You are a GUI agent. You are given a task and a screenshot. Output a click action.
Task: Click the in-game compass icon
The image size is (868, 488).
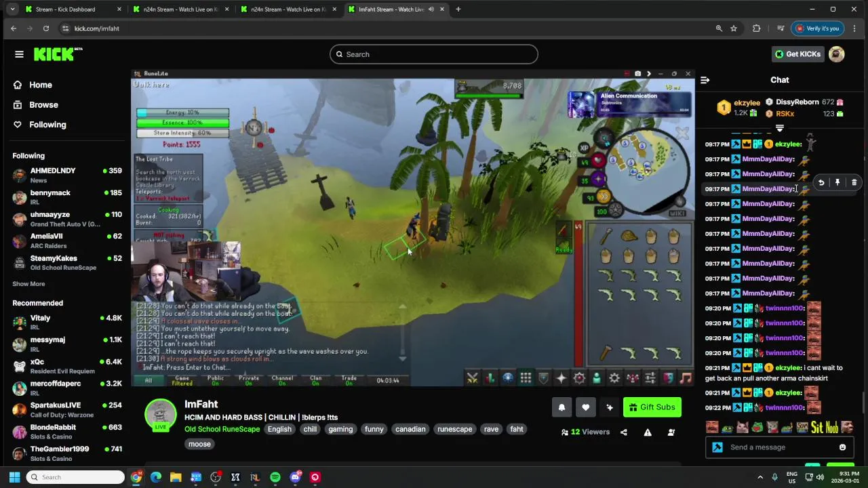click(x=604, y=139)
